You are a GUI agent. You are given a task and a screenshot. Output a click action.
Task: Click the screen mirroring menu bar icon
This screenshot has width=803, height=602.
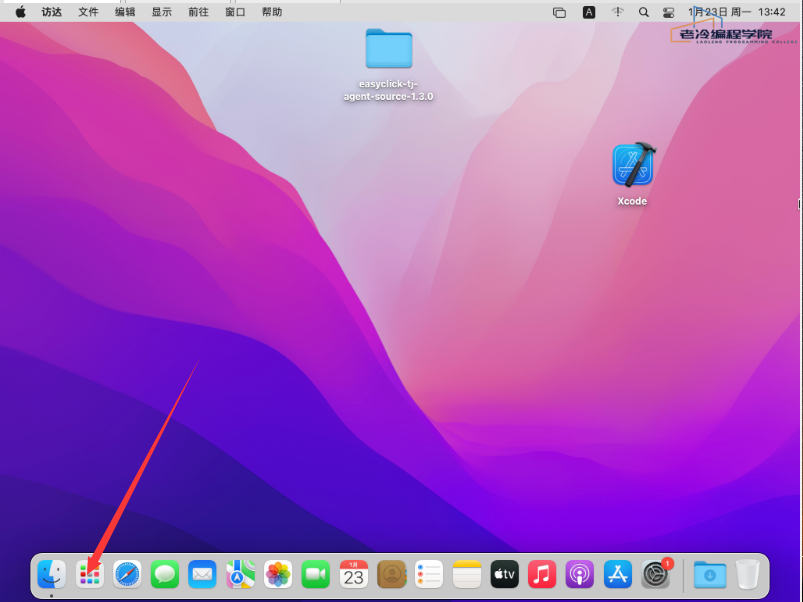click(x=559, y=13)
